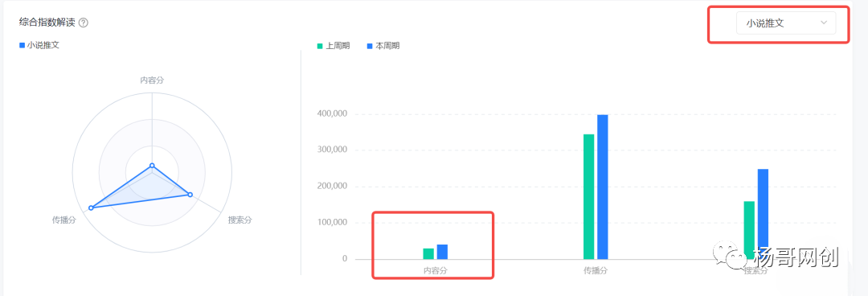Click the green 搜索分 bar for 上周期
The width and height of the screenshot is (868, 296).
[x=749, y=230]
